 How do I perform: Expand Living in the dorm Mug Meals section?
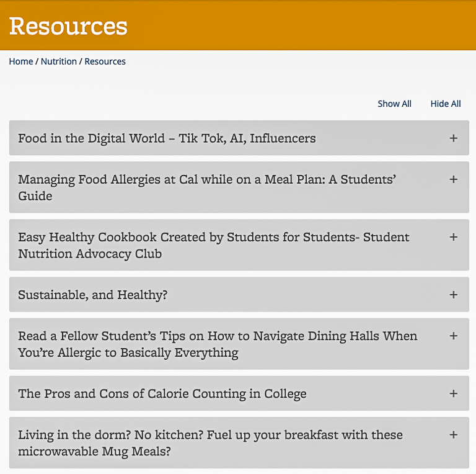[210, 442]
